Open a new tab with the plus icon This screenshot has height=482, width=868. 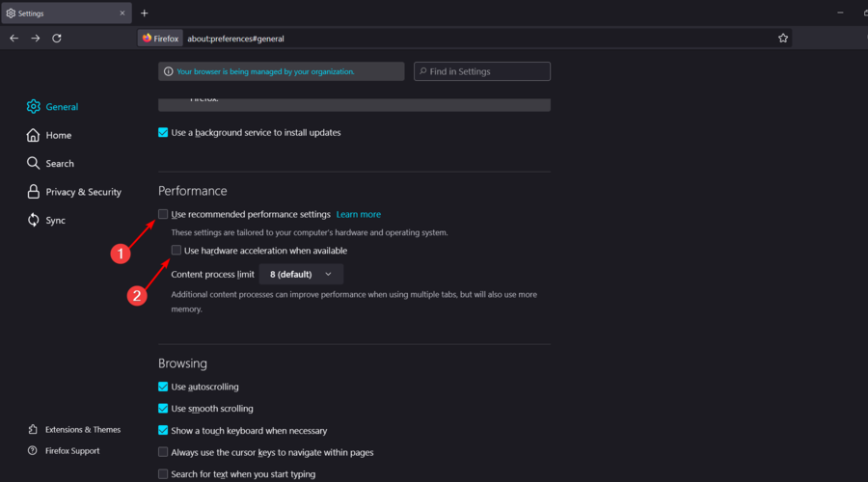tap(145, 13)
